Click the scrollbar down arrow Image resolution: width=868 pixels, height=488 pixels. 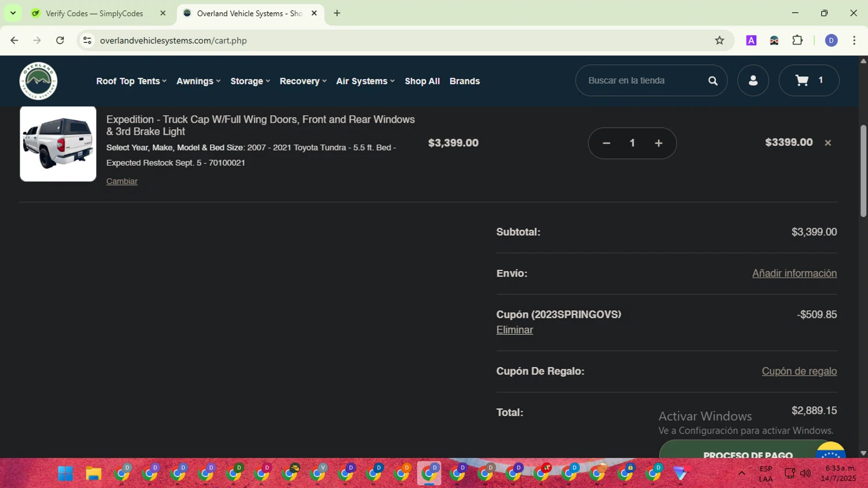tap(863, 453)
